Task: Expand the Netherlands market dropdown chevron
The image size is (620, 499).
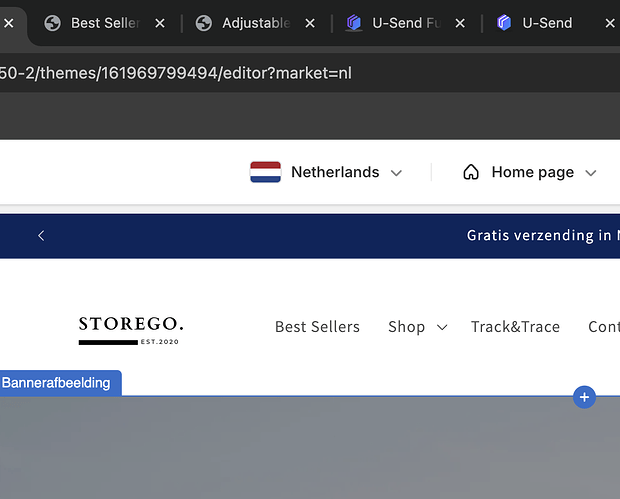Action: [396, 173]
